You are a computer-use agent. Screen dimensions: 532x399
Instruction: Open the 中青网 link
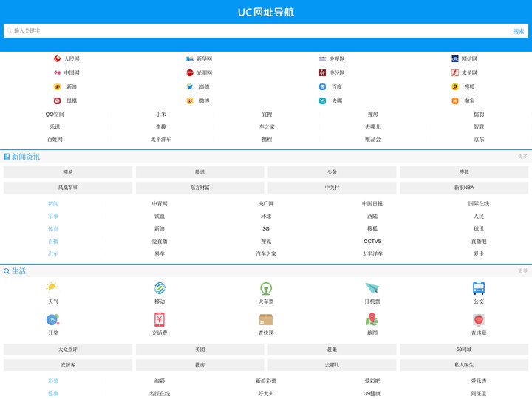160,204
